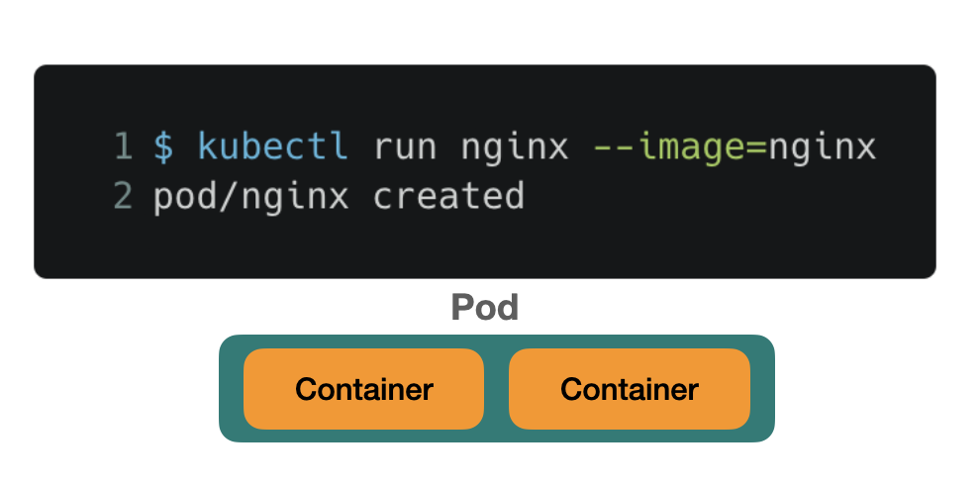Click the Pod heading label
Viewport: 980px width, 487px height.
point(485,308)
